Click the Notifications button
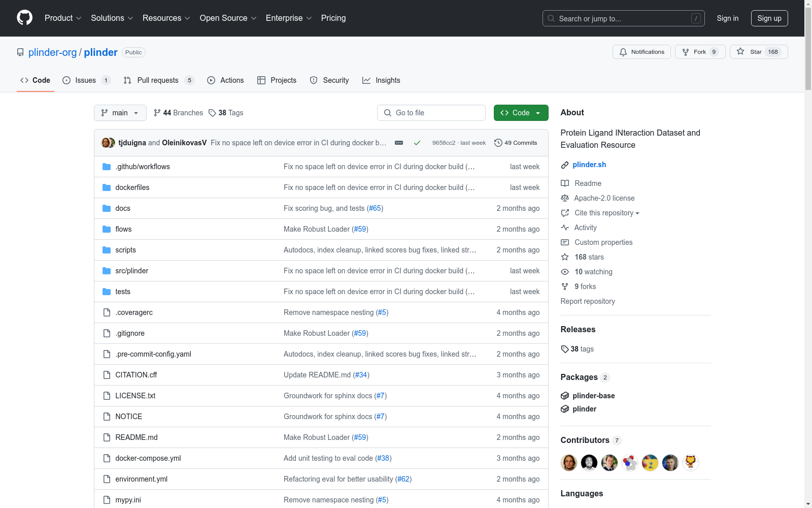 click(x=642, y=52)
